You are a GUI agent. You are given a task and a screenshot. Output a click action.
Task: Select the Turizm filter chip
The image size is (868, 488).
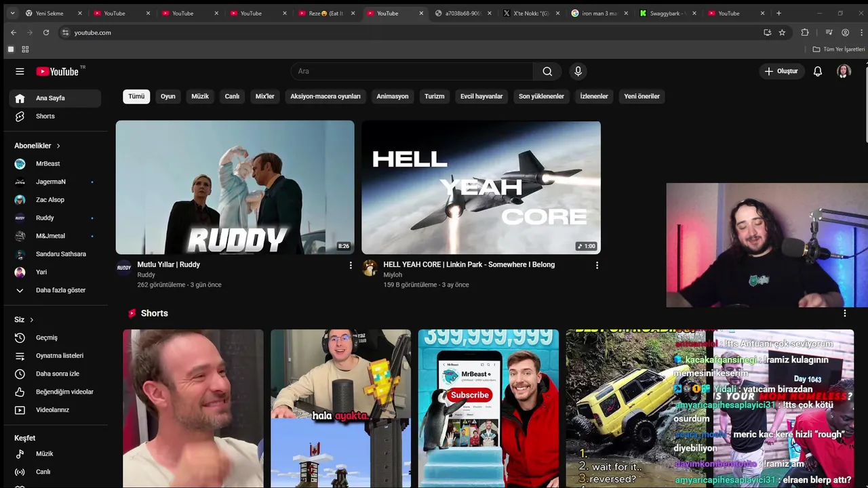tap(435, 96)
